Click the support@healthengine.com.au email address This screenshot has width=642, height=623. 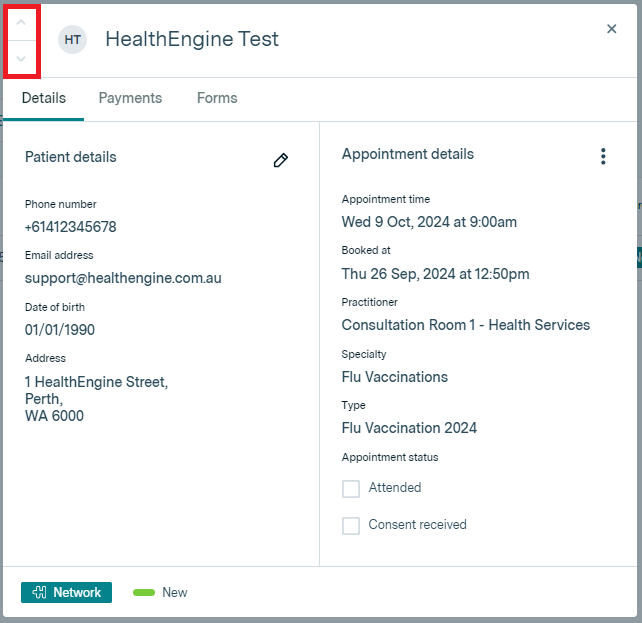pyautogui.click(x=123, y=278)
